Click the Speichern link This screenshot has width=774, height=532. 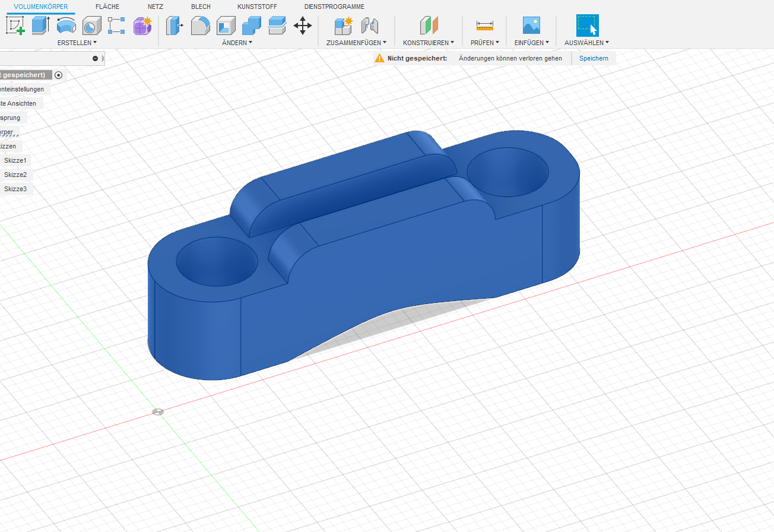click(x=594, y=58)
